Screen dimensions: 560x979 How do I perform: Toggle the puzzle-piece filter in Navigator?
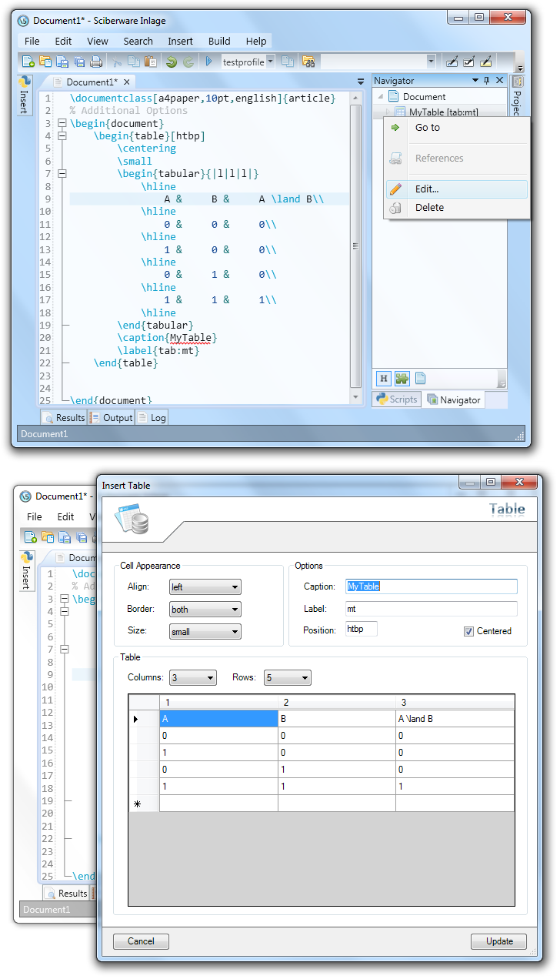(402, 378)
